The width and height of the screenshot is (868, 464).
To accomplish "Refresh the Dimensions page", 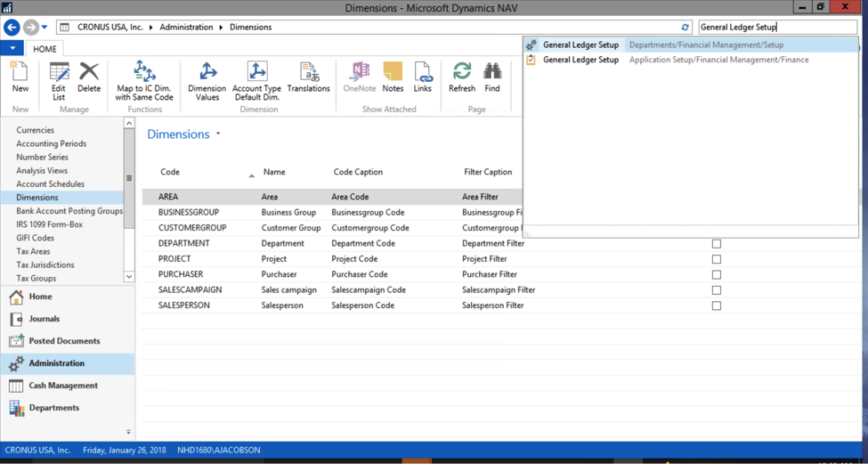I will point(462,77).
